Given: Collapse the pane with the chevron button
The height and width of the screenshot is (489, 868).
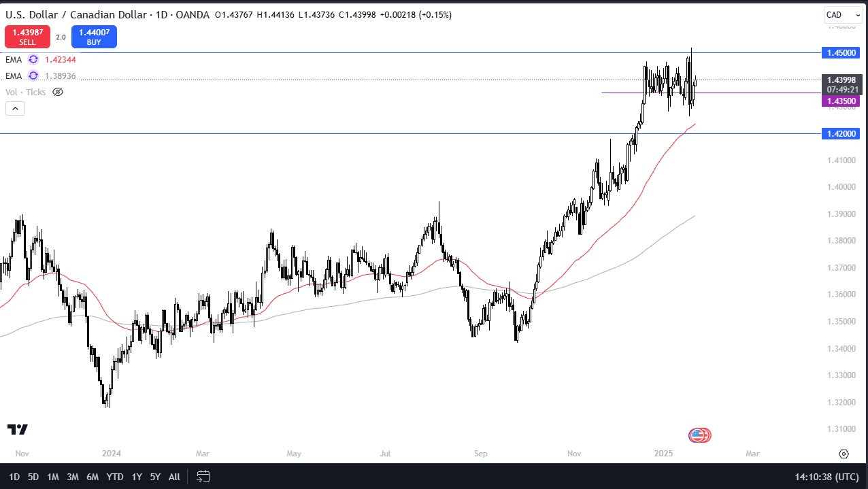Looking at the screenshot, I should [15, 108].
